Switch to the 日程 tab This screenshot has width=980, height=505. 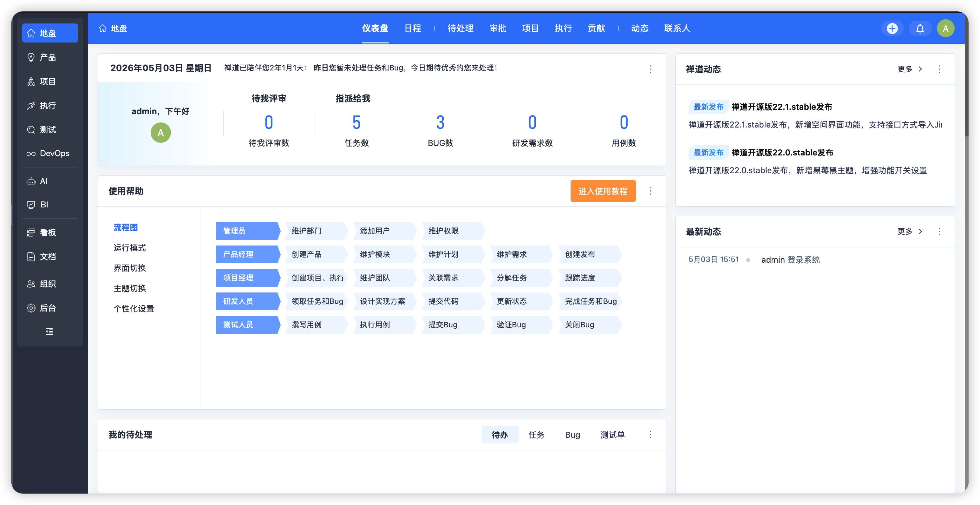point(412,29)
